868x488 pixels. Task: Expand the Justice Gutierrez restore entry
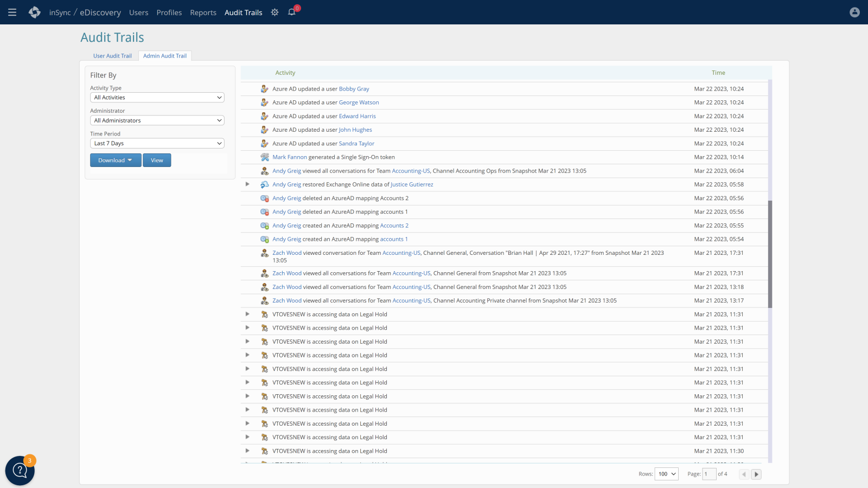click(x=247, y=184)
